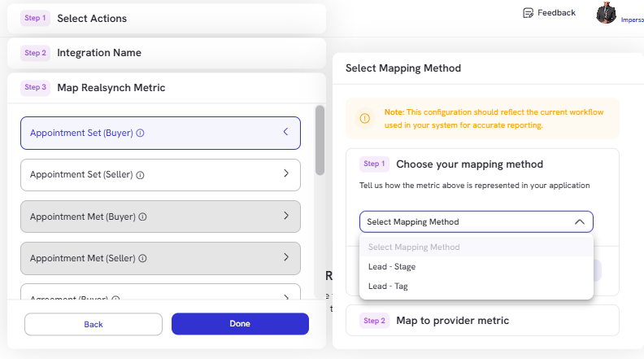This screenshot has width=644, height=359.
Task: Open the user profile avatar
Action: (607, 13)
